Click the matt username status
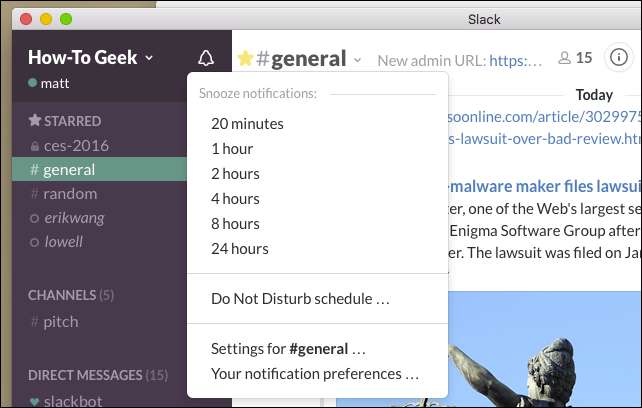This screenshot has height=408, width=642. point(54,83)
